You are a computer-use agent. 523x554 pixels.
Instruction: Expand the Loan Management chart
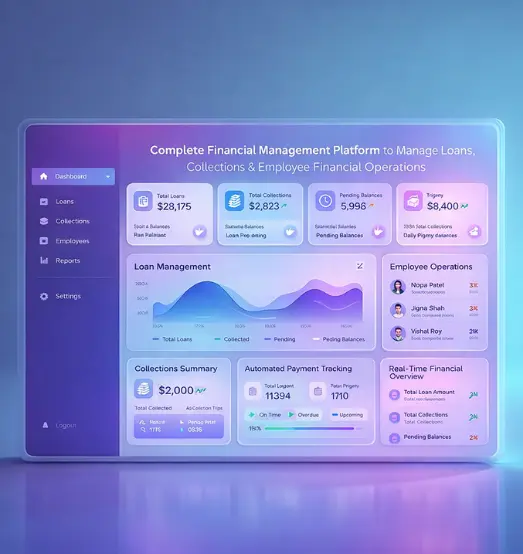pyautogui.click(x=360, y=266)
